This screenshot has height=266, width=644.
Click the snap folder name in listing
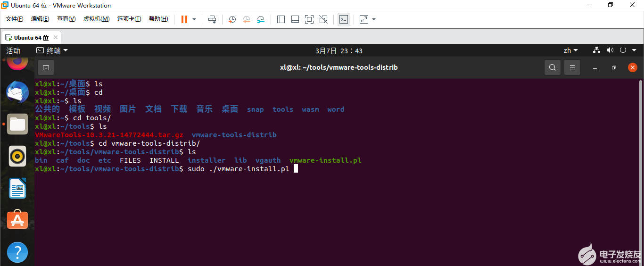pos(256,109)
